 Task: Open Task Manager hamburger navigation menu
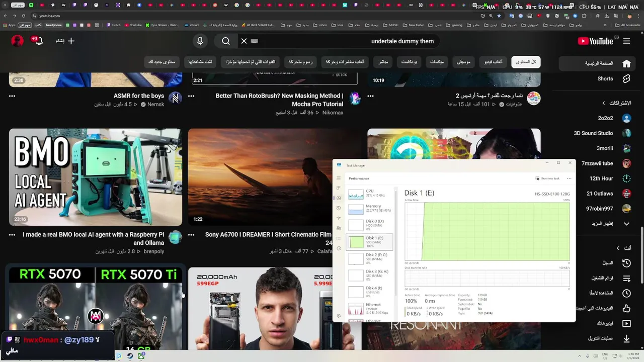pos(339,178)
